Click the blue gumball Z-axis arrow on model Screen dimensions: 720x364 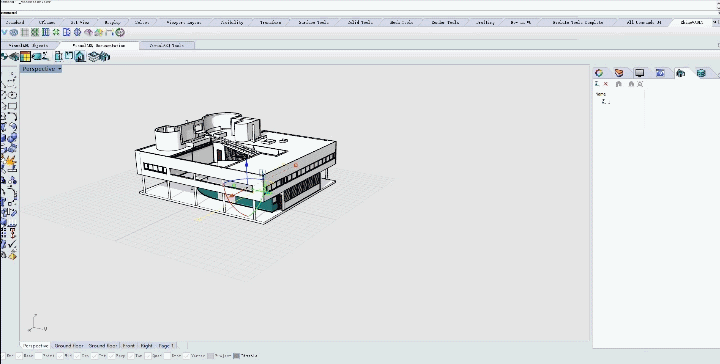coord(247,164)
